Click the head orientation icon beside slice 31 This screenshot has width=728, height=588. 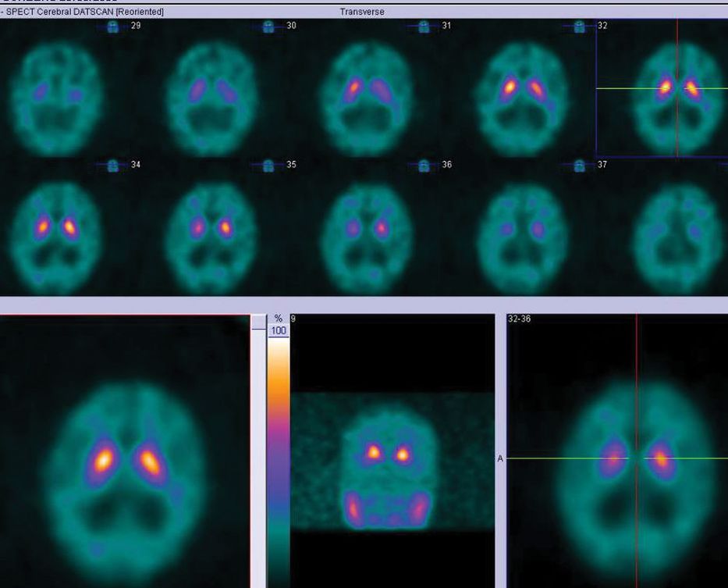tap(424, 27)
